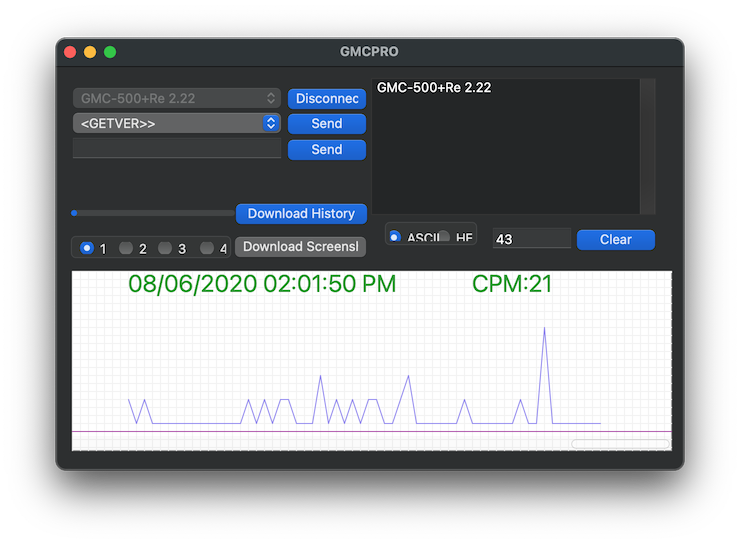740x544 pixels.
Task: Click the empty custom command input field
Action: point(177,148)
